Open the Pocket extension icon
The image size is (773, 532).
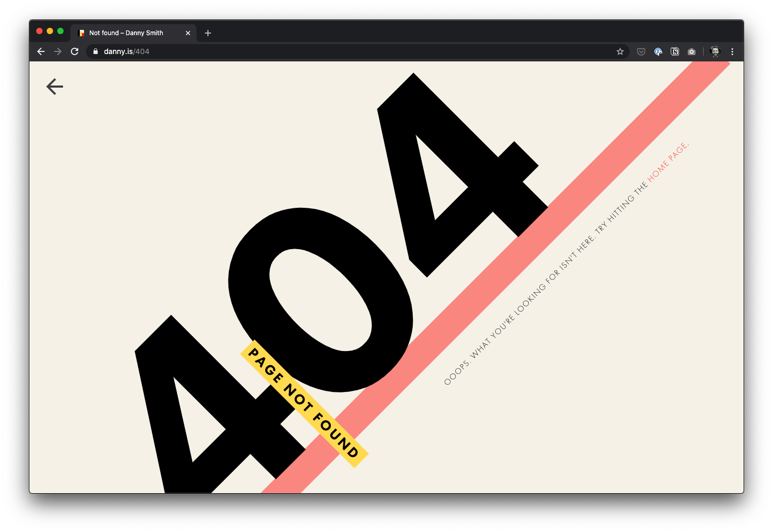point(641,51)
